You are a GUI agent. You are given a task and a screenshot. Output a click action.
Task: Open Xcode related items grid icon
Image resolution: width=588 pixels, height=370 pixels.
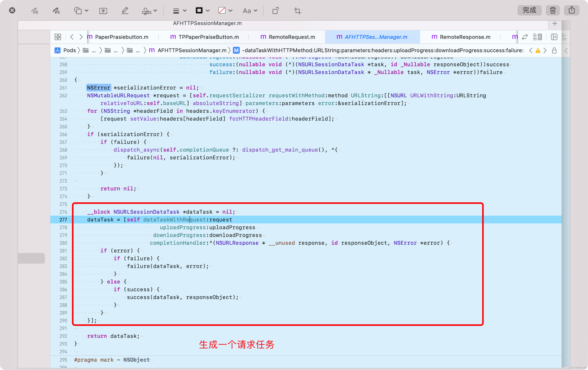(x=58, y=37)
